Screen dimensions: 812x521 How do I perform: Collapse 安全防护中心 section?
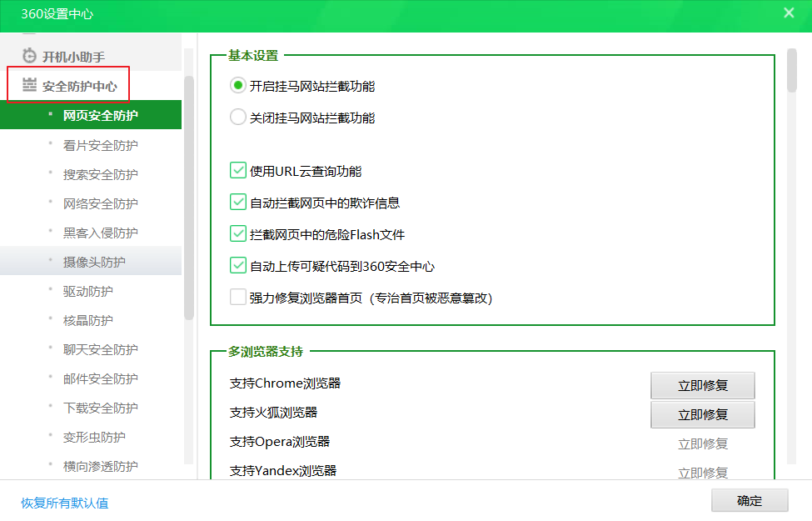(x=91, y=86)
